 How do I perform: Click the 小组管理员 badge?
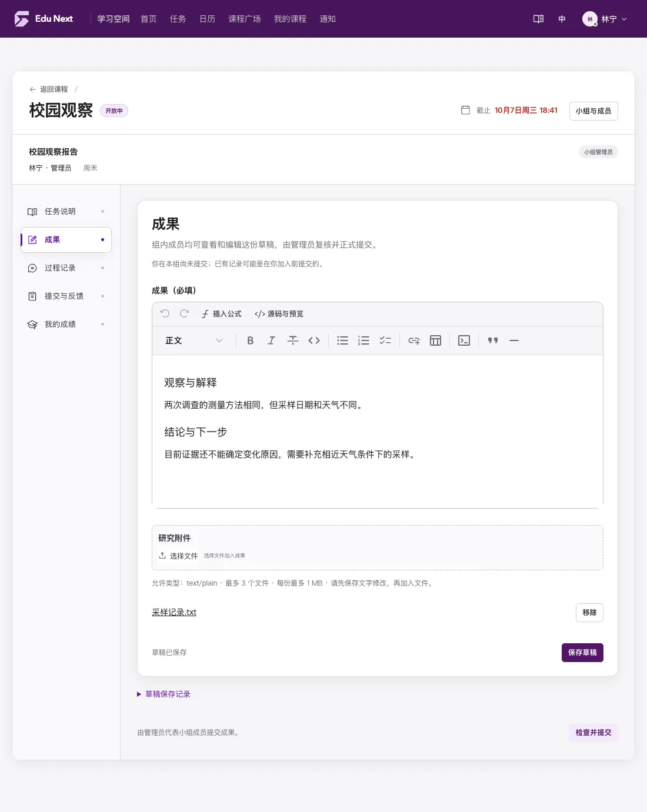point(598,152)
